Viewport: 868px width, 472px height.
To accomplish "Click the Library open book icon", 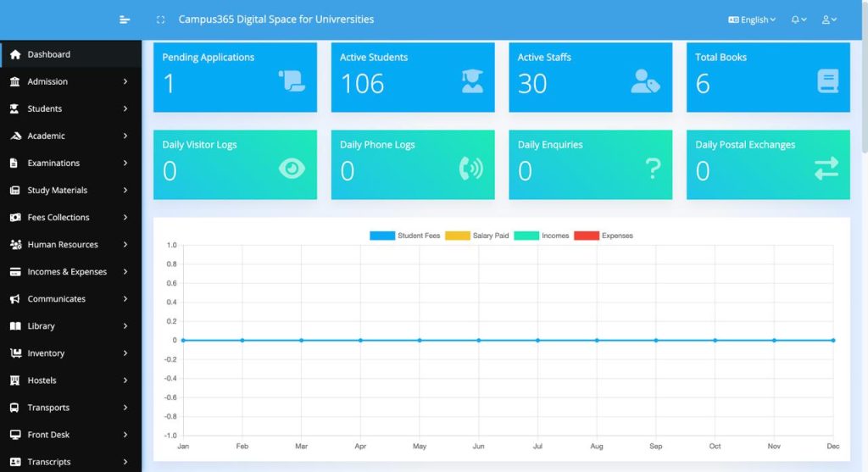I will click(x=15, y=326).
